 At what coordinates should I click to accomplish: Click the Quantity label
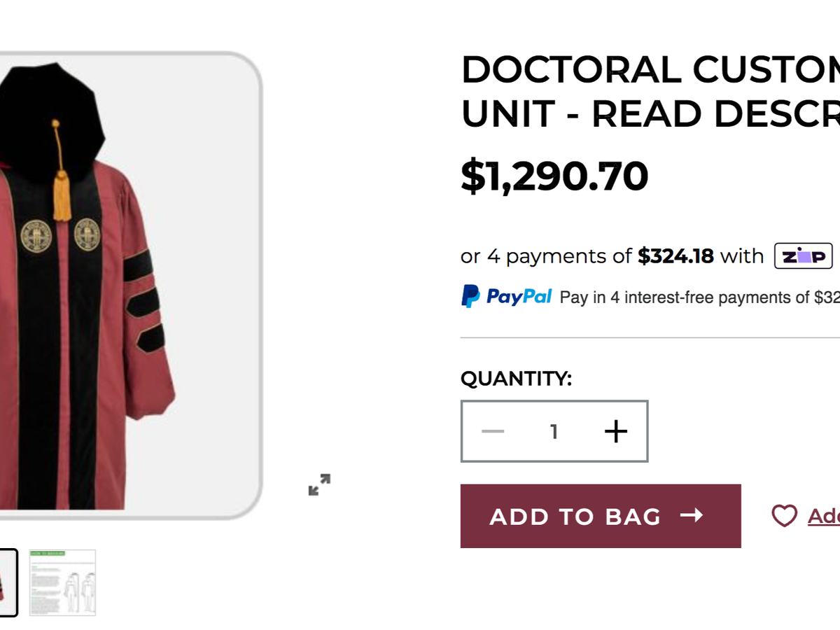[516, 379]
